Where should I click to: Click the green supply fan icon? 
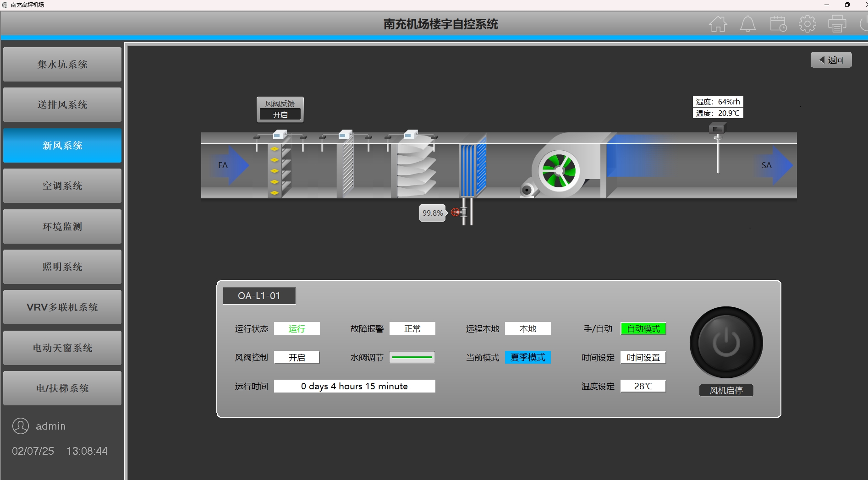pyautogui.click(x=558, y=171)
